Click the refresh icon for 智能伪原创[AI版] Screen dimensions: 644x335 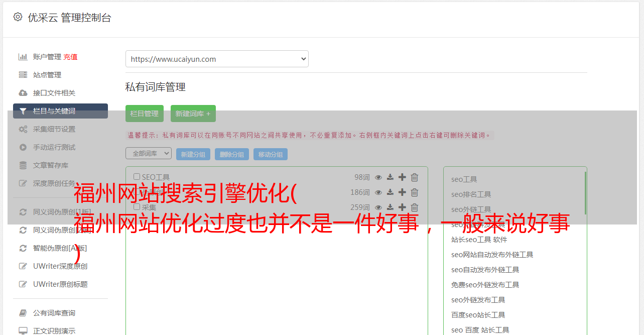click(x=23, y=248)
